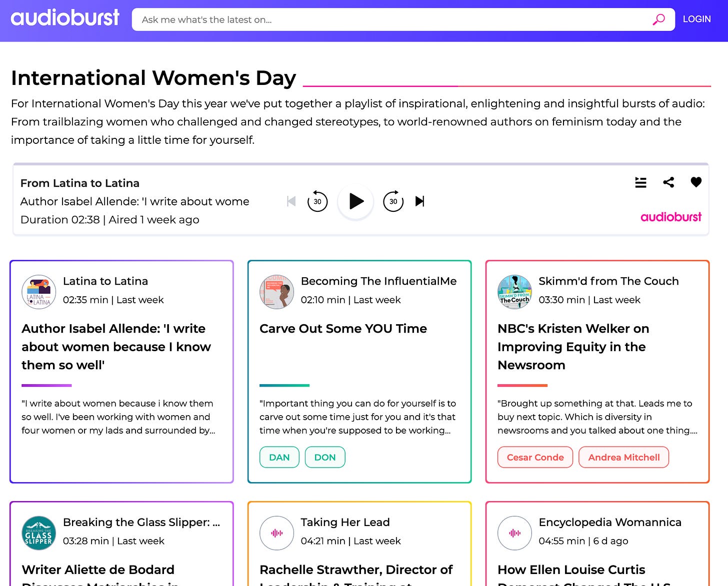
Task: Open the 'Breaking the Glass Slipper' show name
Action: click(x=141, y=522)
